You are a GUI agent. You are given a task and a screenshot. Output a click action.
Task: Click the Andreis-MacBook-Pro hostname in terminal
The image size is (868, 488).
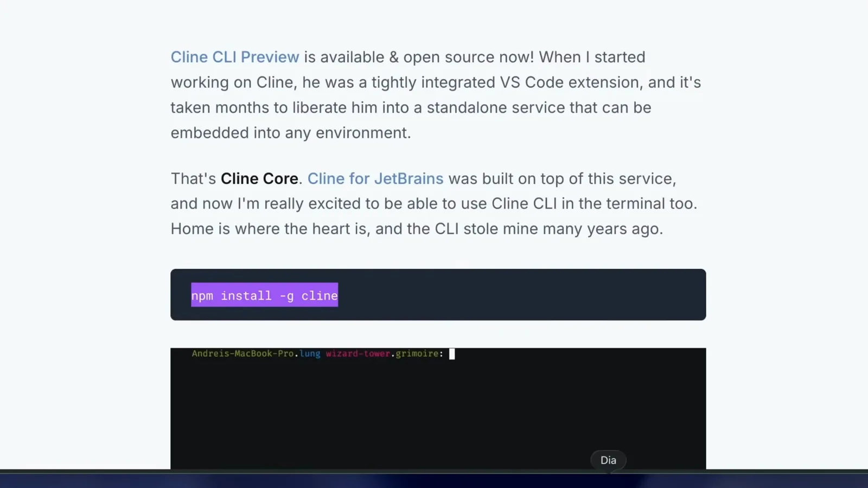tap(243, 354)
